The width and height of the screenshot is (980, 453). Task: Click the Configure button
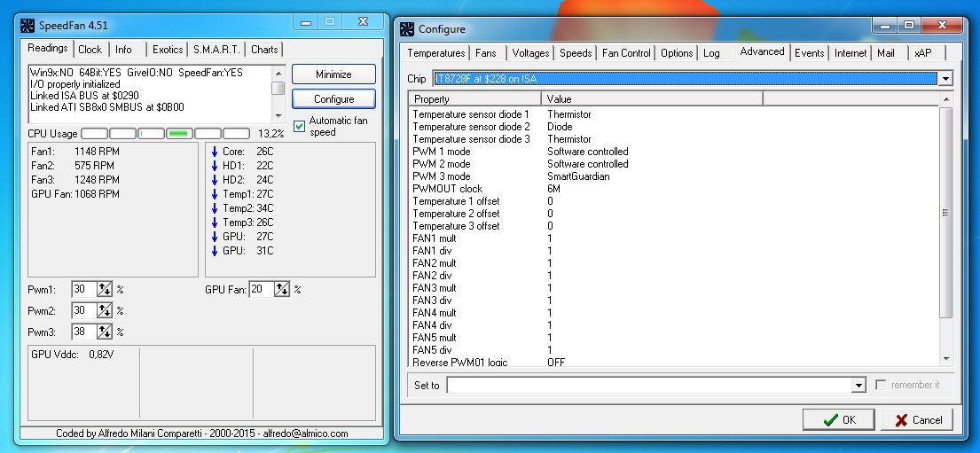pyautogui.click(x=333, y=99)
